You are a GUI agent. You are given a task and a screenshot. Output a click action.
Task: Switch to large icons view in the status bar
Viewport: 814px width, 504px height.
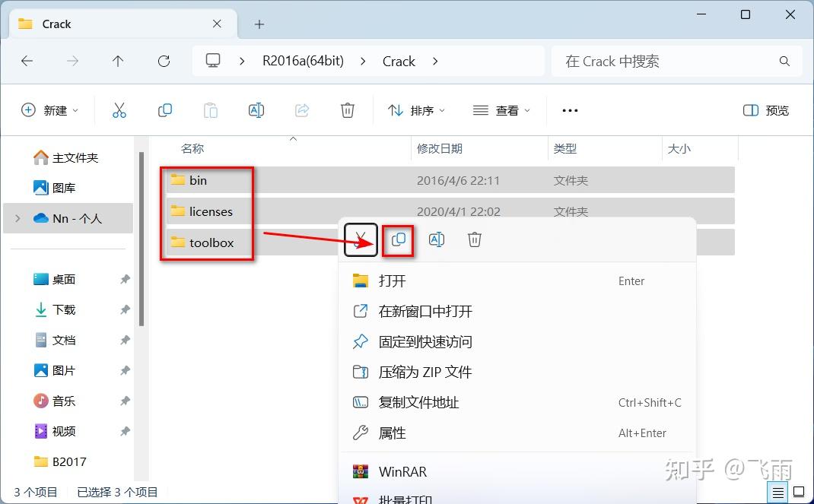(x=799, y=493)
